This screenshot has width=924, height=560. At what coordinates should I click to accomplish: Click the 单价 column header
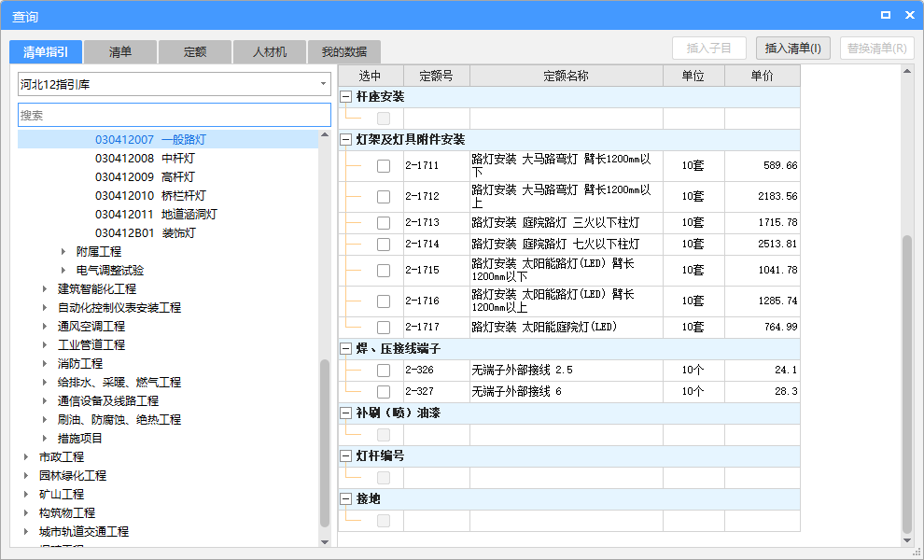(762, 76)
